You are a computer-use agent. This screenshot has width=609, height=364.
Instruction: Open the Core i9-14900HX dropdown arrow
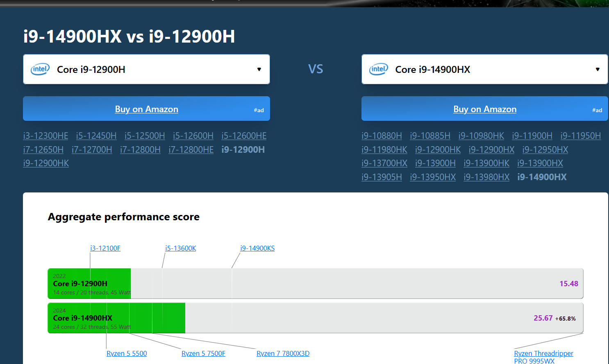click(x=598, y=69)
